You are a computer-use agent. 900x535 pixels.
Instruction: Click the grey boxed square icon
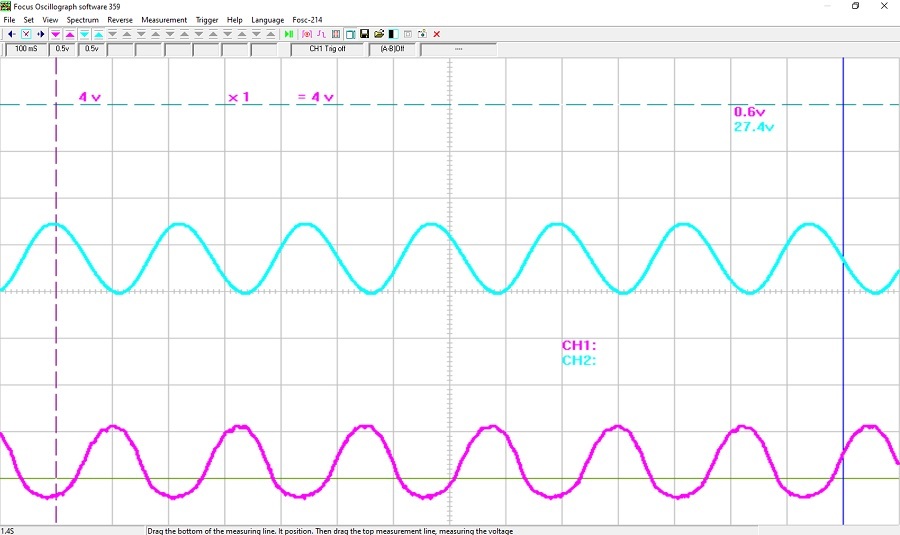[408, 34]
